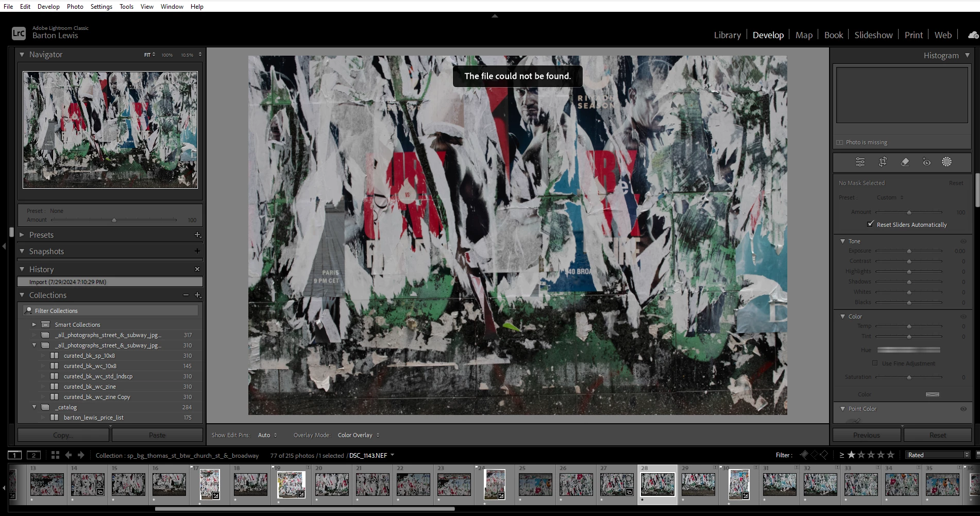Go back with filmstrip left arrow
Viewport: 980px width, 516px height.
coord(69,455)
